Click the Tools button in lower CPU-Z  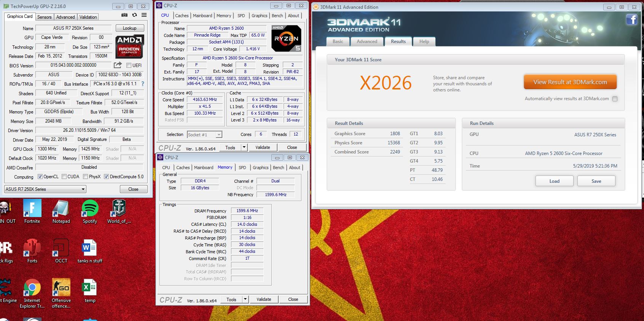pos(231,299)
